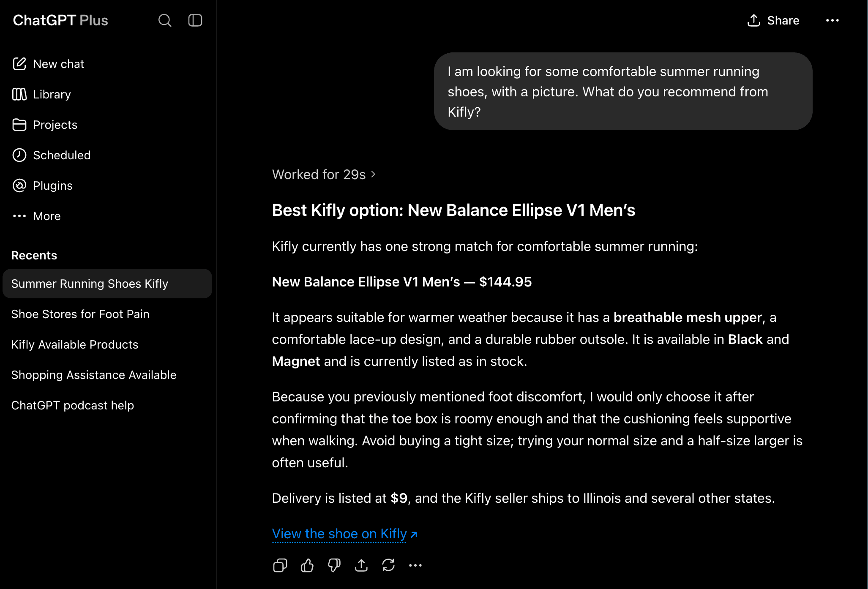Image resolution: width=868 pixels, height=589 pixels.
Task: Click the Share button label
Action: tap(783, 20)
